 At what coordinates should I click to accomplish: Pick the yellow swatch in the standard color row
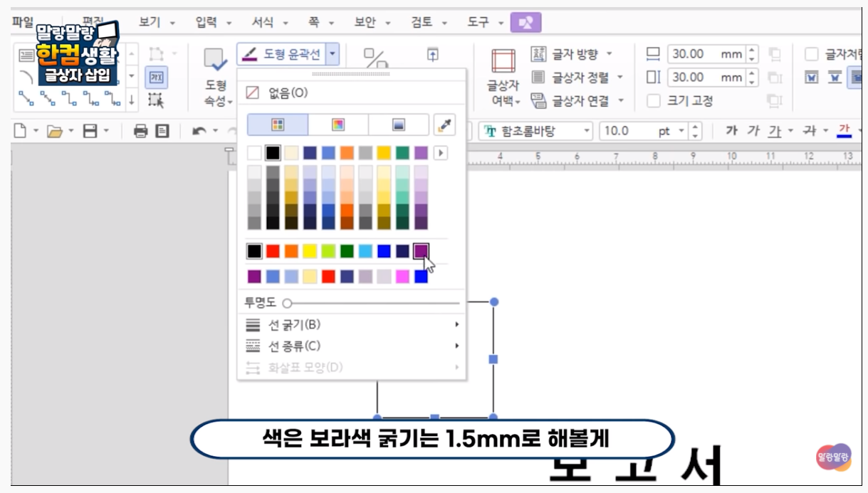pos(310,250)
